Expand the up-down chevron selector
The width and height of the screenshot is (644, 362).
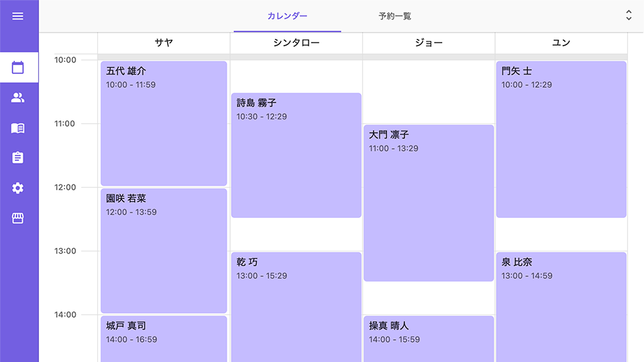click(629, 15)
